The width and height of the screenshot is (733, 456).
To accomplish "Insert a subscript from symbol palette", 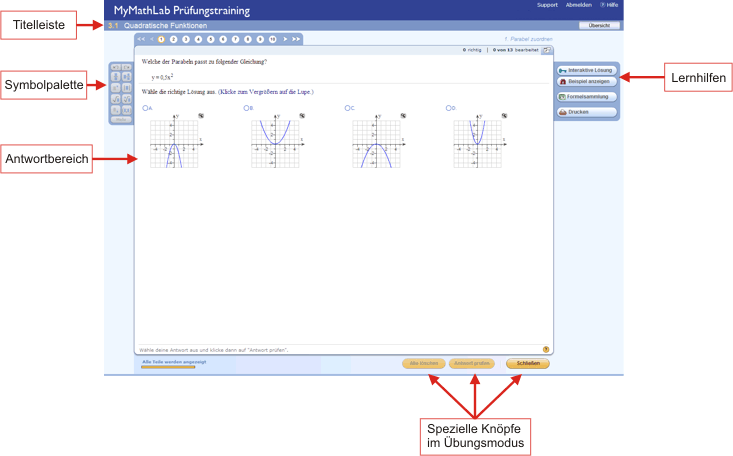I will [x=115, y=110].
